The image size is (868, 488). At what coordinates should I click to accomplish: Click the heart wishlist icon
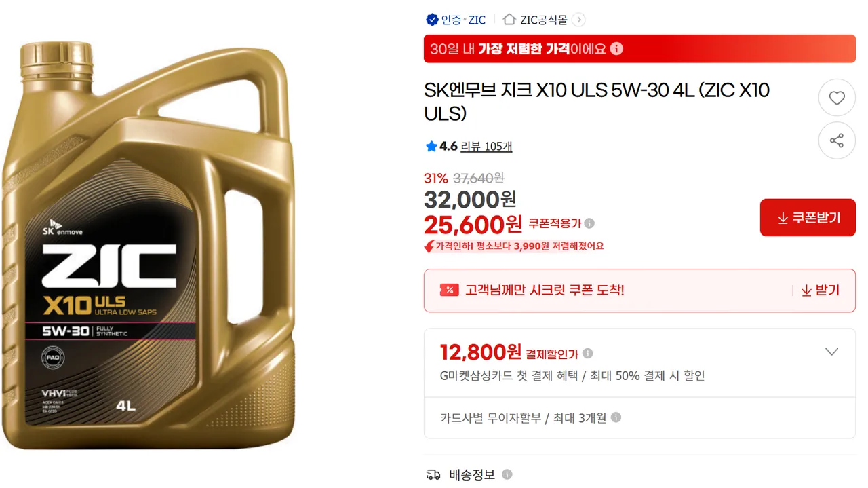point(837,98)
